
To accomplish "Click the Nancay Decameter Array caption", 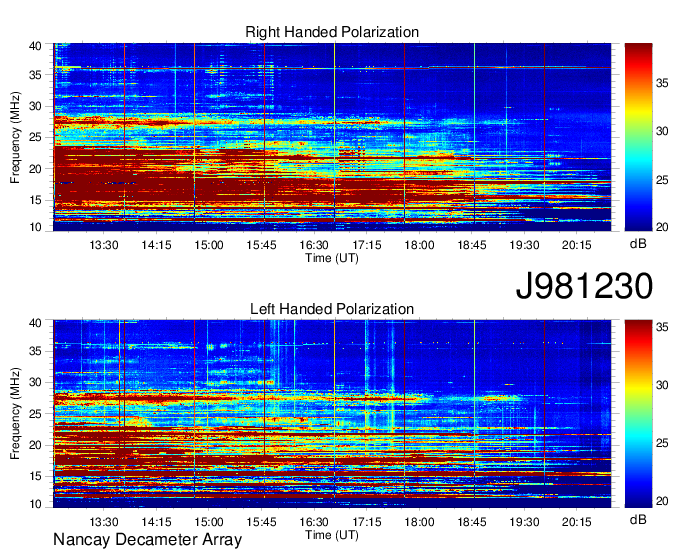I will [x=147, y=540].
